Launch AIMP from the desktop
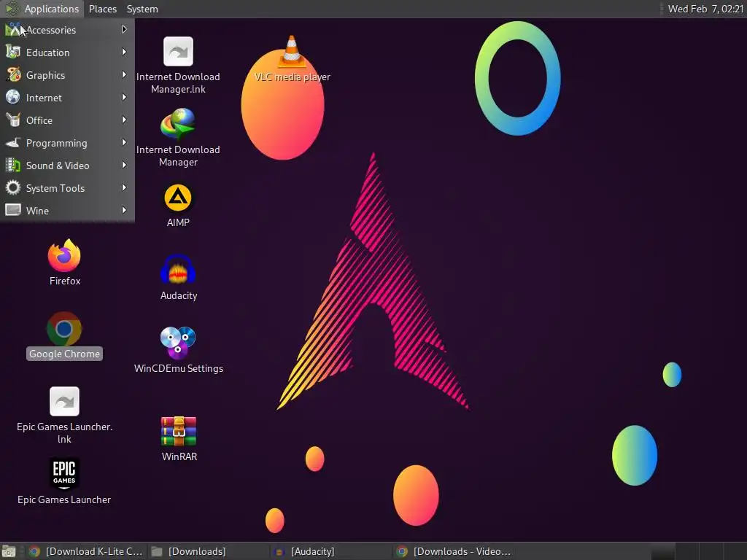 click(x=178, y=197)
